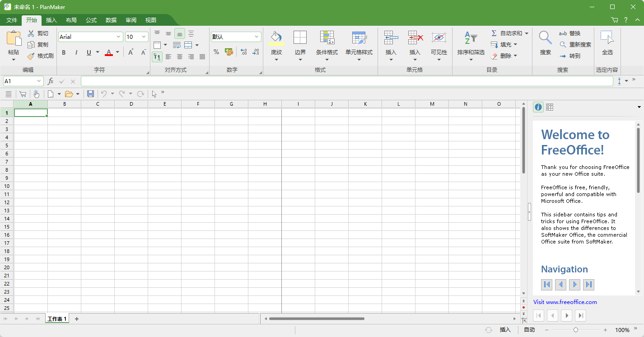
Task: Click the info icon in the sidebar
Action: (538, 107)
